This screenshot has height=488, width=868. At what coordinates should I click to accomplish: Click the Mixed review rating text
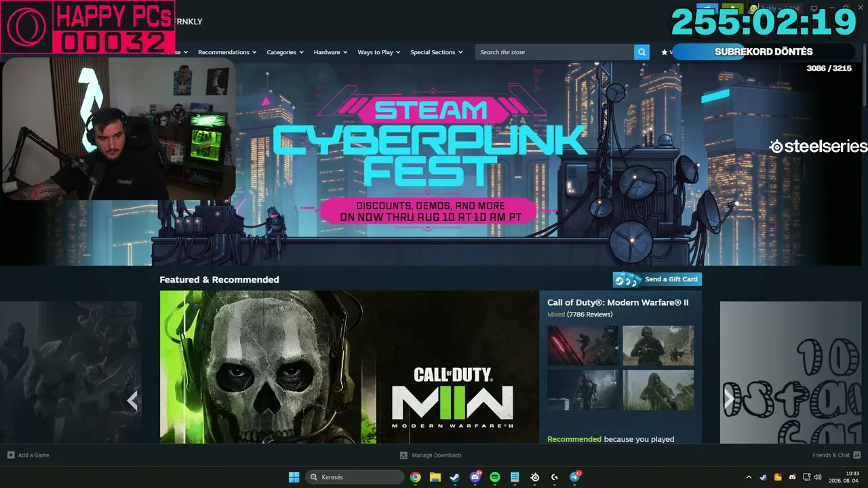click(x=556, y=314)
